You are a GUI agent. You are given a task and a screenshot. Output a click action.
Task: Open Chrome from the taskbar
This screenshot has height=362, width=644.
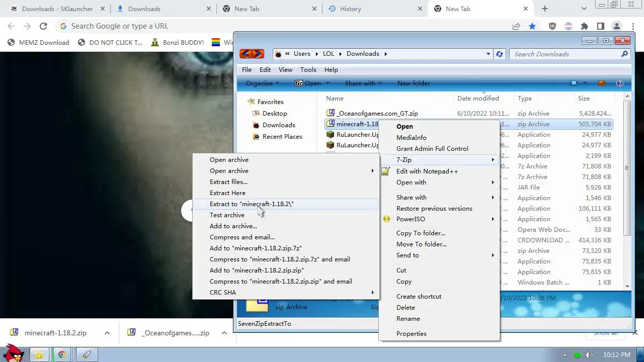click(61, 354)
